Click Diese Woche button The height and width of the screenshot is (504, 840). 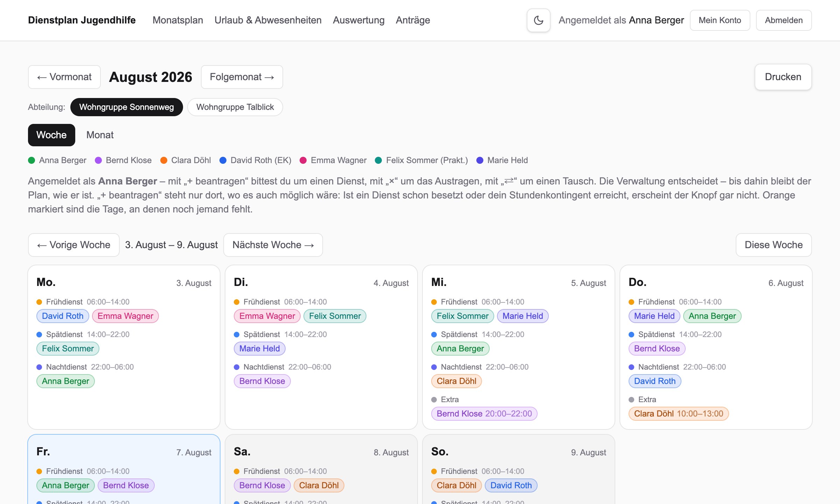pos(773,245)
